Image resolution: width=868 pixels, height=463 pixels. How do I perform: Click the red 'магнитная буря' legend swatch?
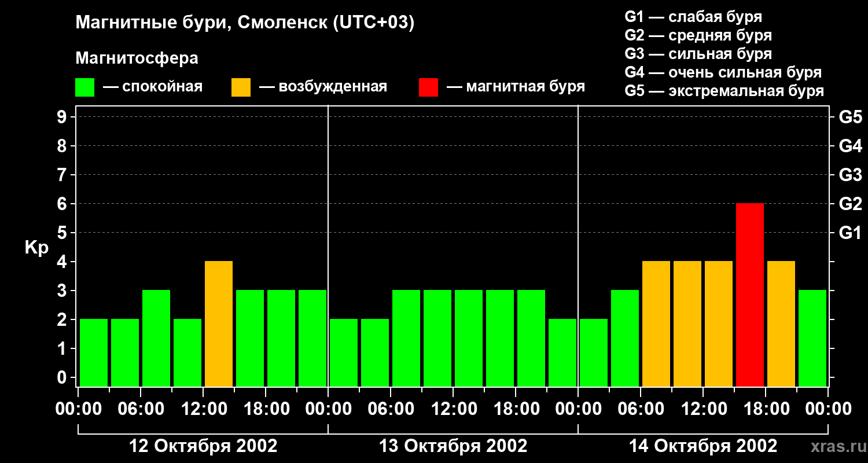click(x=428, y=87)
